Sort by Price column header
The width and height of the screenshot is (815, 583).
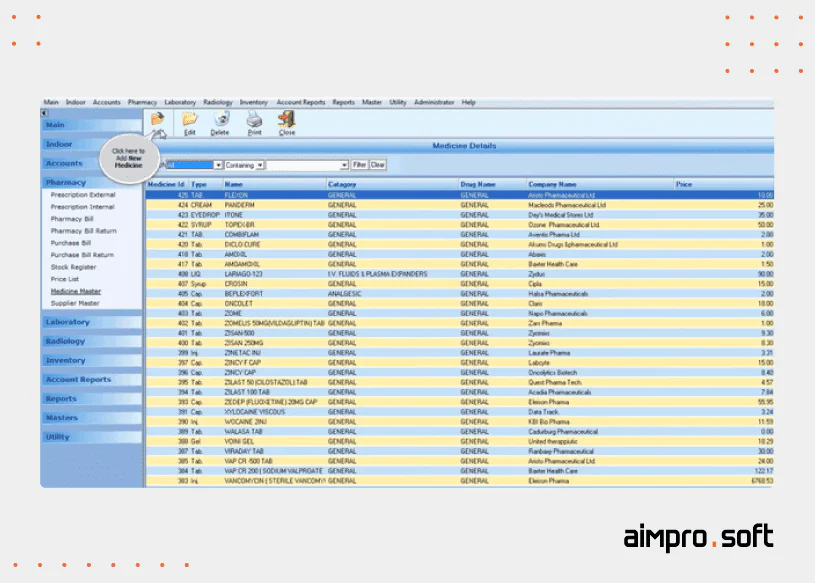coord(724,184)
